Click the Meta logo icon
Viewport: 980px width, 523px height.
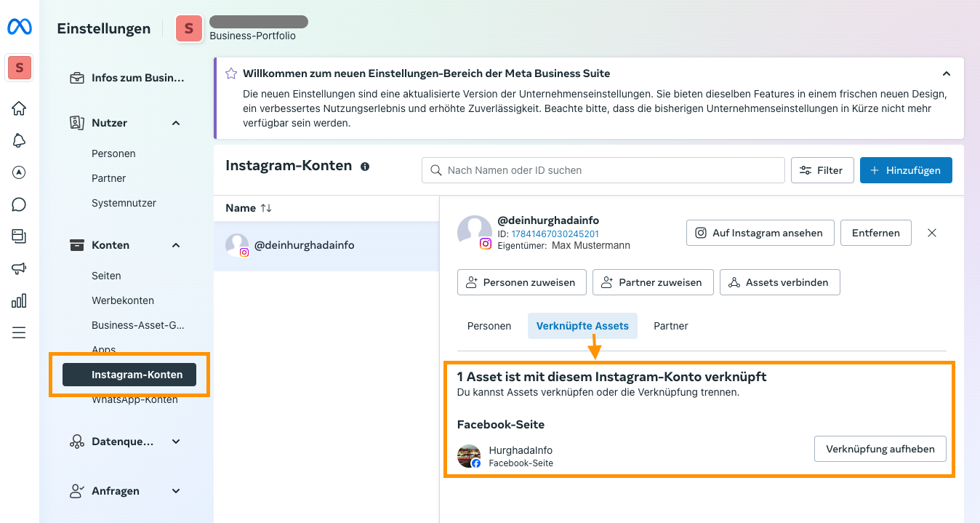point(19,27)
